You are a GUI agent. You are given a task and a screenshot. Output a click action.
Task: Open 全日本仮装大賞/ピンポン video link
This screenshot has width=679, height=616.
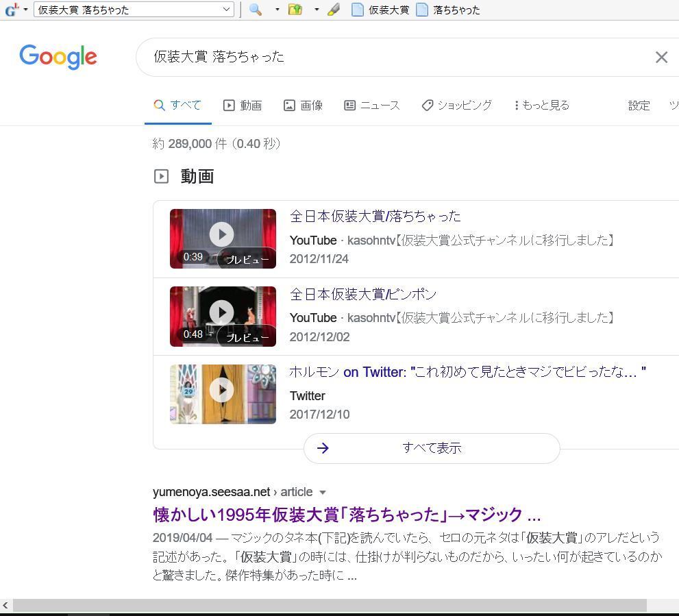click(x=363, y=294)
